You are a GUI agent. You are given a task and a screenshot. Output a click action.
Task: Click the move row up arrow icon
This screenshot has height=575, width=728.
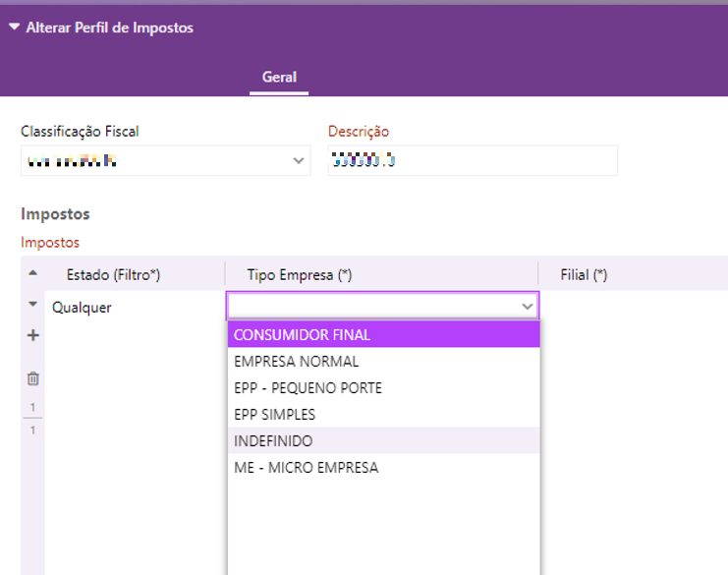(32, 274)
